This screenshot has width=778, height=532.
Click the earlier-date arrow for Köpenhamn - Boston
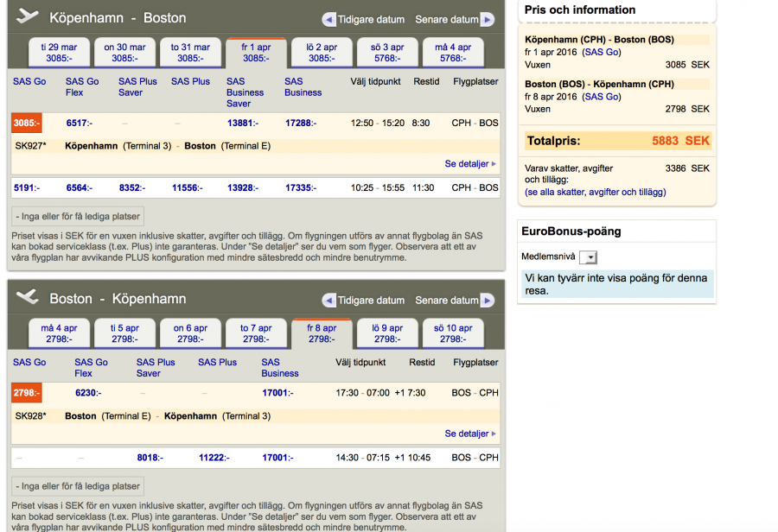(328, 20)
